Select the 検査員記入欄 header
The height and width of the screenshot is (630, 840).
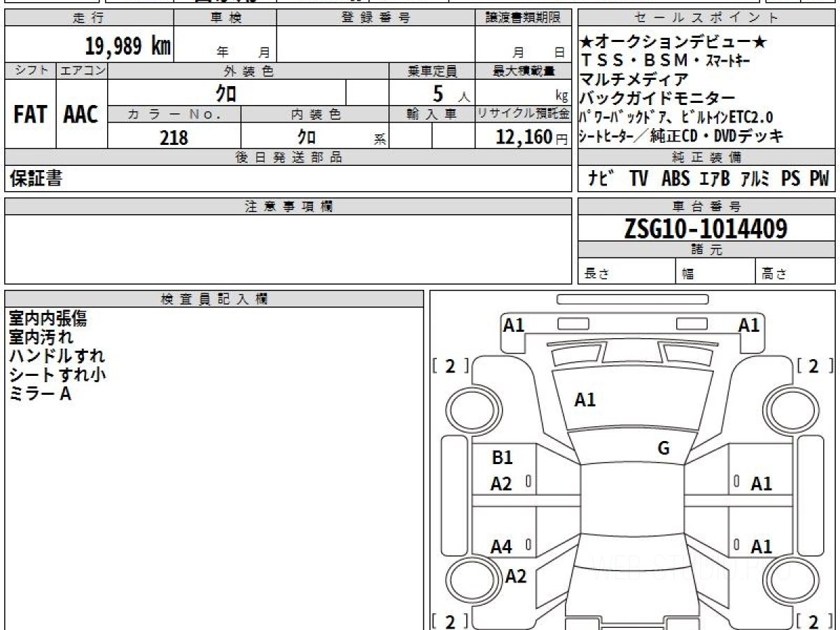[x=214, y=299]
